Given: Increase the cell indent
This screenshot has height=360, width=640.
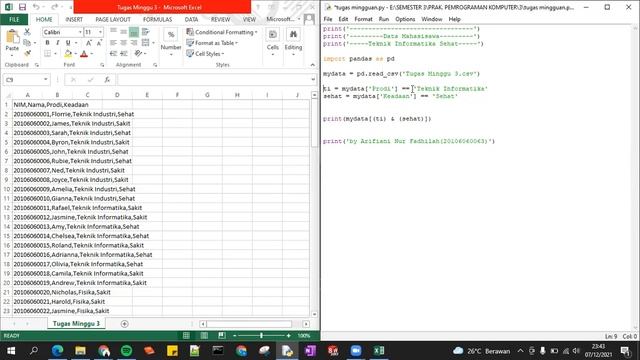Looking at the screenshot, I should 124,53.
